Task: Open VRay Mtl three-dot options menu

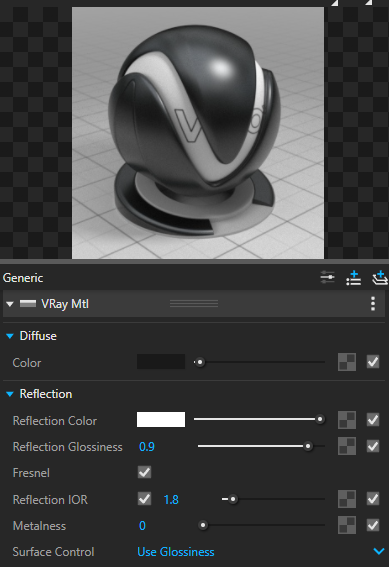Action: [x=373, y=304]
